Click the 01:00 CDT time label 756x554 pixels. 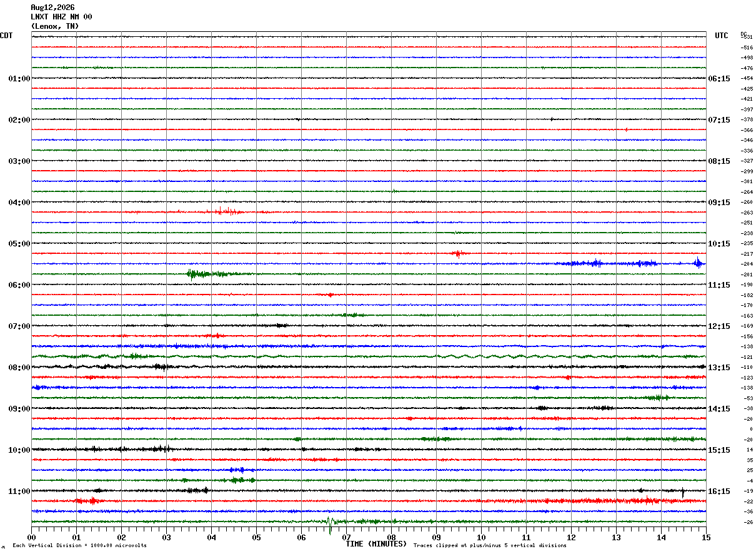[19, 79]
